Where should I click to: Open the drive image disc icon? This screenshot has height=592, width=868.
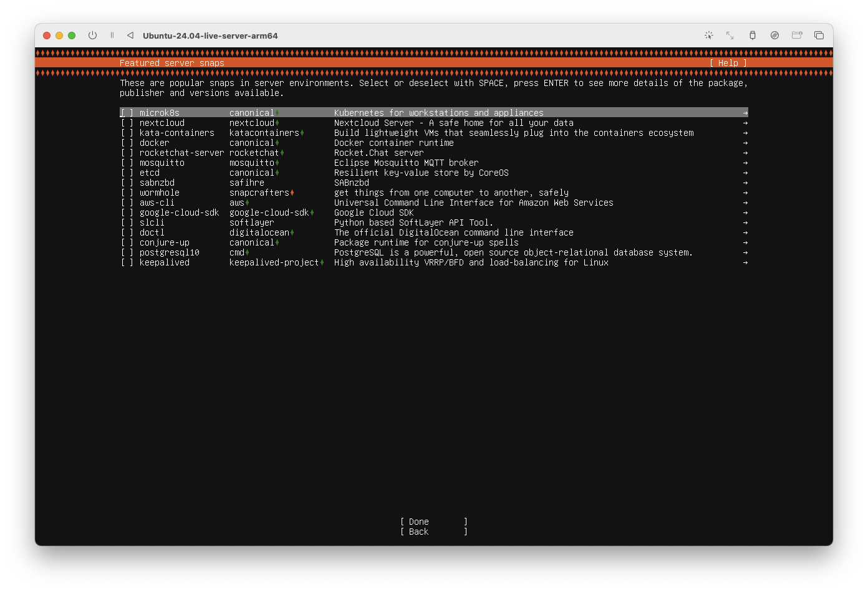(x=774, y=36)
